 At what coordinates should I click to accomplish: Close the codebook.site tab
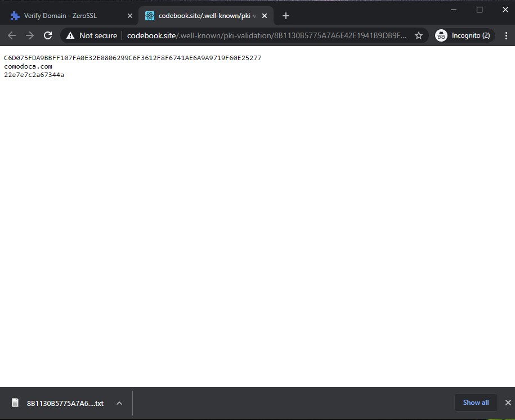(265, 16)
